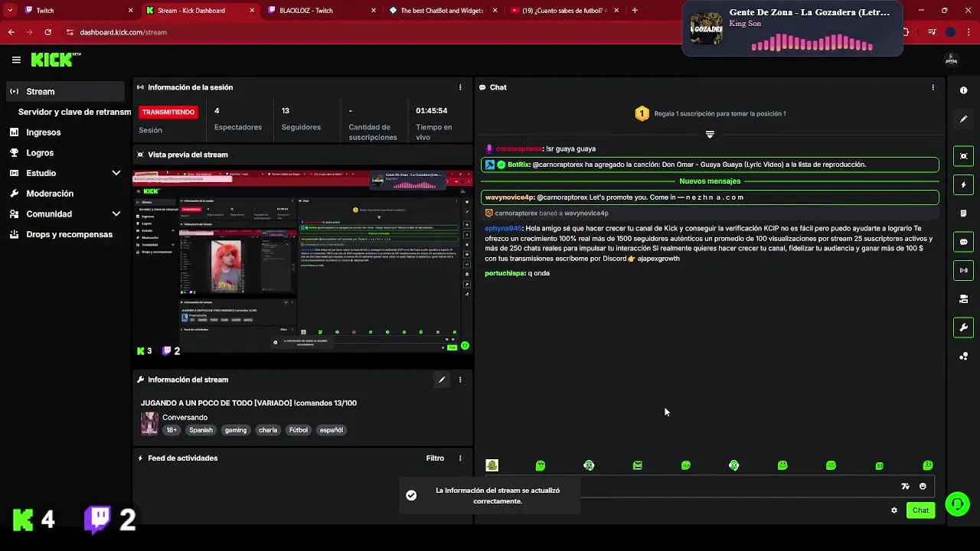Open options for Chat panel
This screenshot has height=551, width=980.
tap(933, 87)
